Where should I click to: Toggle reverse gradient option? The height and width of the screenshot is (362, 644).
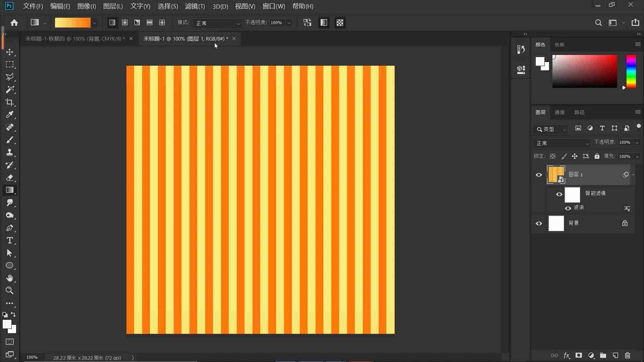(x=307, y=22)
